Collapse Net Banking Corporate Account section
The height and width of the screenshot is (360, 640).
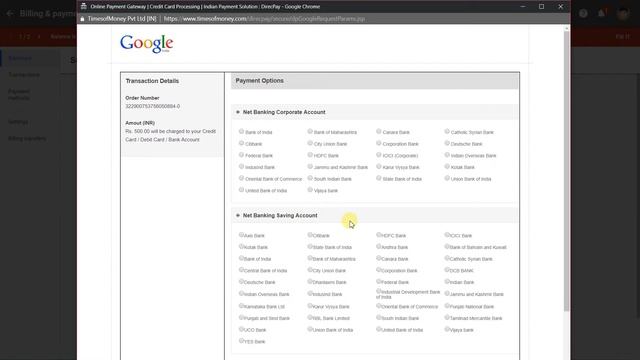pyautogui.click(x=238, y=112)
